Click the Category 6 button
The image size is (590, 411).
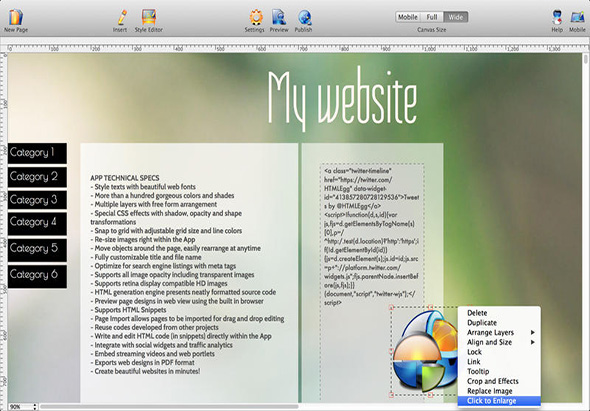(x=37, y=276)
